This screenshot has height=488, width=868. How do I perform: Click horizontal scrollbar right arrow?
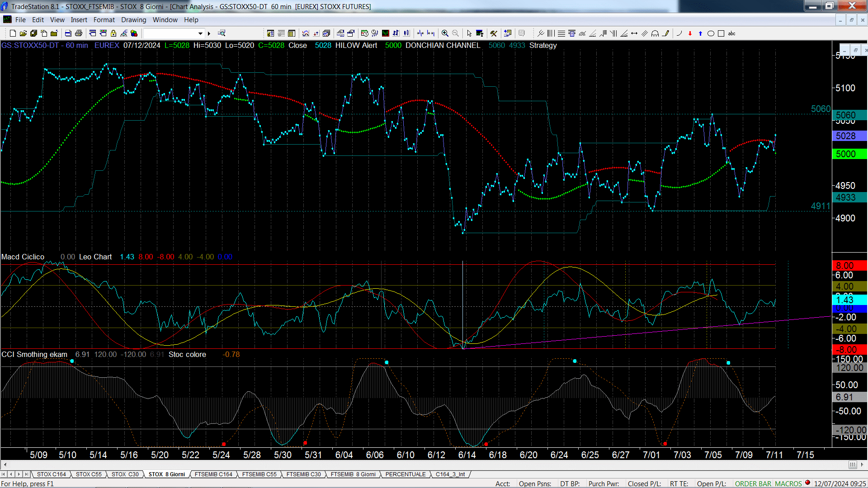pos(863,465)
